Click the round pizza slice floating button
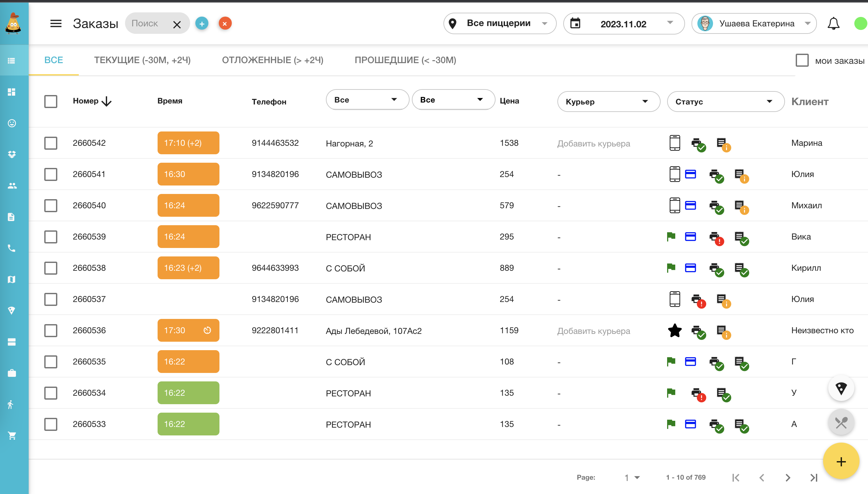Viewport: 868px width, 494px height. [x=841, y=388]
